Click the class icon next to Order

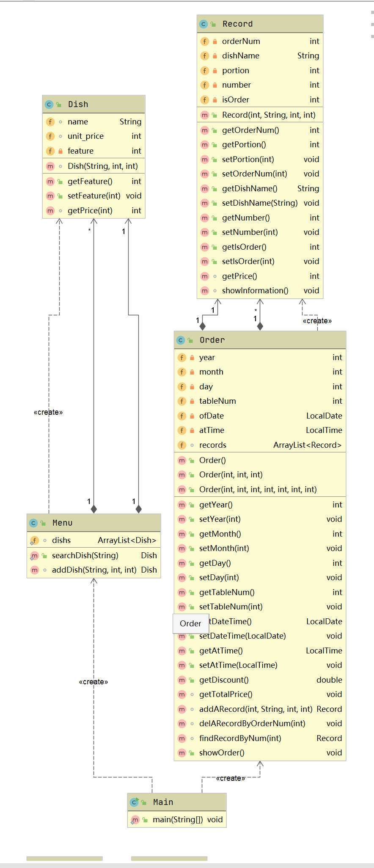(181, 340)
